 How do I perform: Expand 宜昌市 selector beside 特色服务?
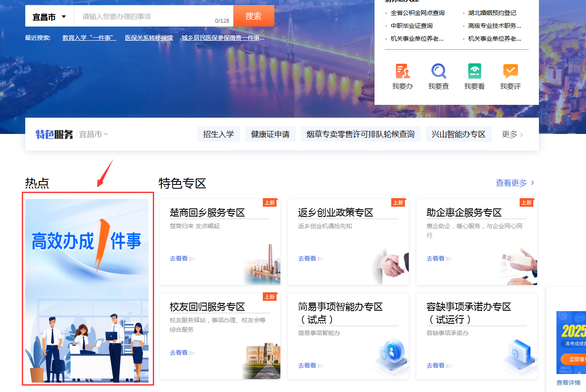click(x=93, y=134)
